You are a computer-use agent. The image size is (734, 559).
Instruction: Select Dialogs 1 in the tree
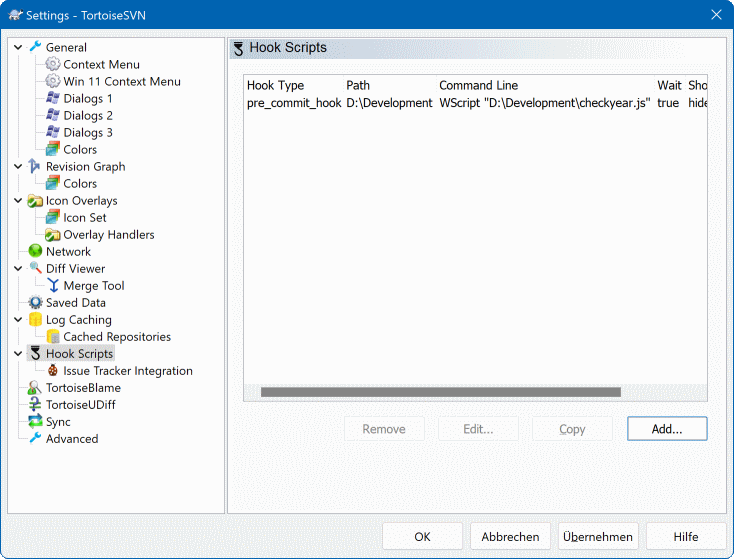click(88, 98)
